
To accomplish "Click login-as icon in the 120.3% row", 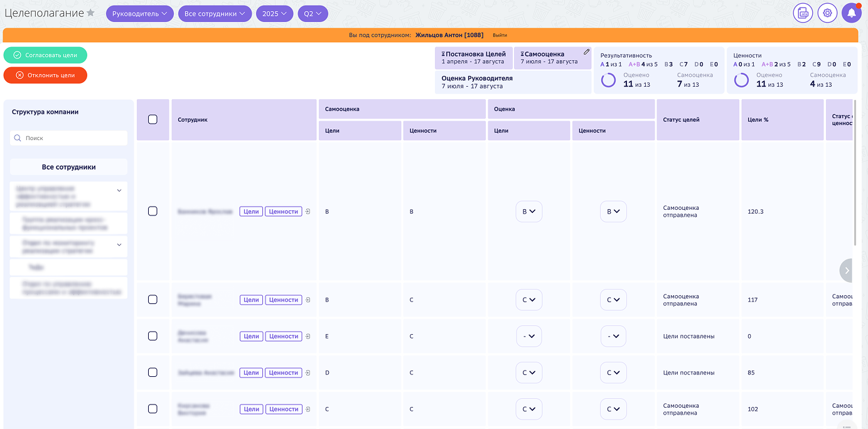I will [308, 212].
